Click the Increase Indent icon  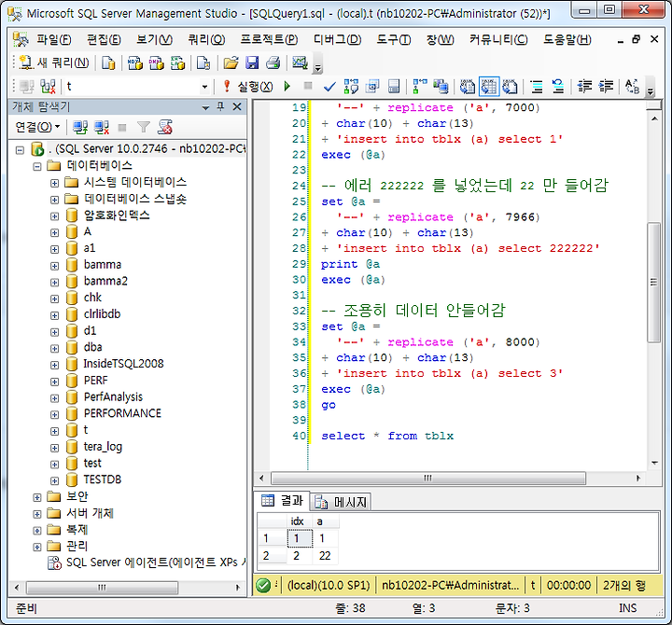[x=606, y=87]
